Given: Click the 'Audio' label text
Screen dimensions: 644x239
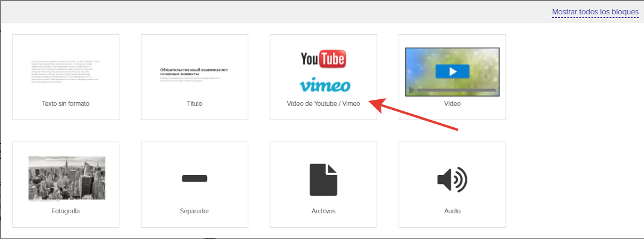Looking at the screenshot, I should (452, 211).
